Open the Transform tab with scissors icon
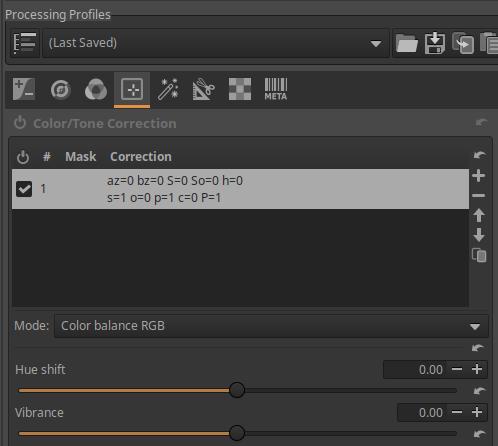This screenshot has width=498, height=446. [204, 89]
